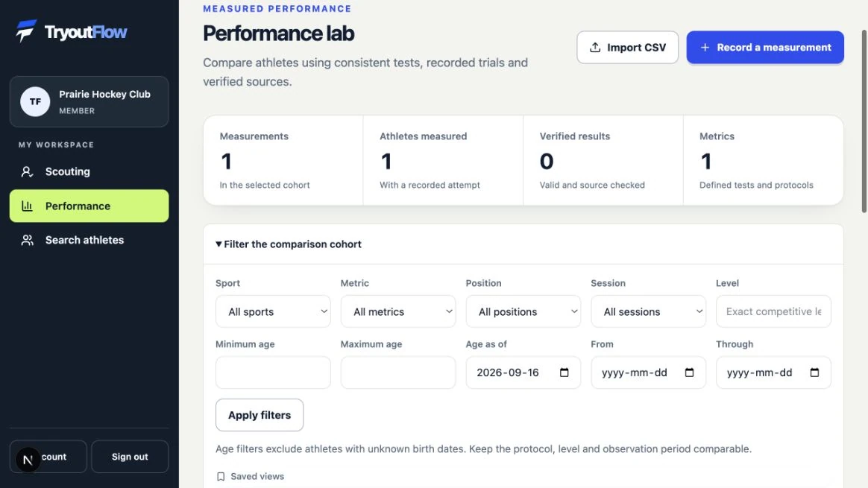Go to Scouting in the sidebar
The height and width of the screenshot is (488, 868).
click(x=89, y=171)
